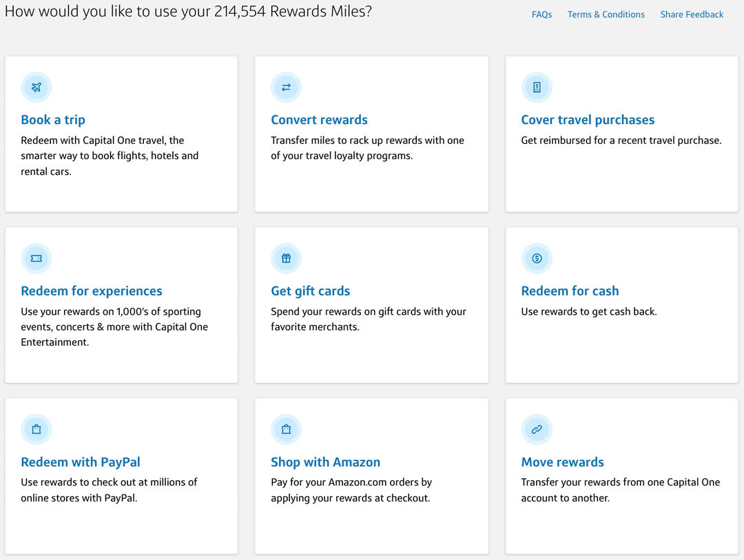Open Redeem with PayPal

click(x=80, y=462)
